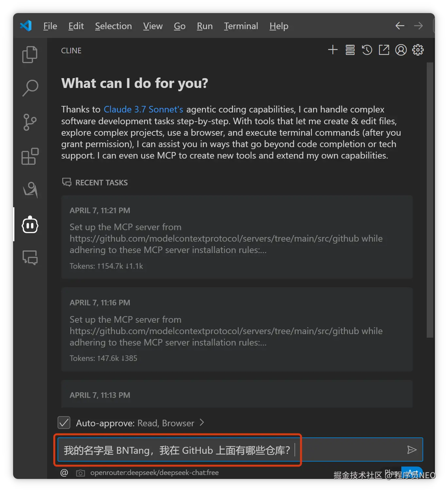Screen dimensions: 448x492
Task: Open the Source Control view
Action: coord(30,122)
